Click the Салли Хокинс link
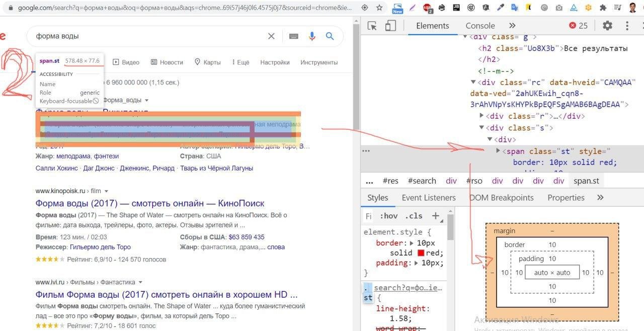The height and width of the screenshot is (331, 644). coord(57,168)
